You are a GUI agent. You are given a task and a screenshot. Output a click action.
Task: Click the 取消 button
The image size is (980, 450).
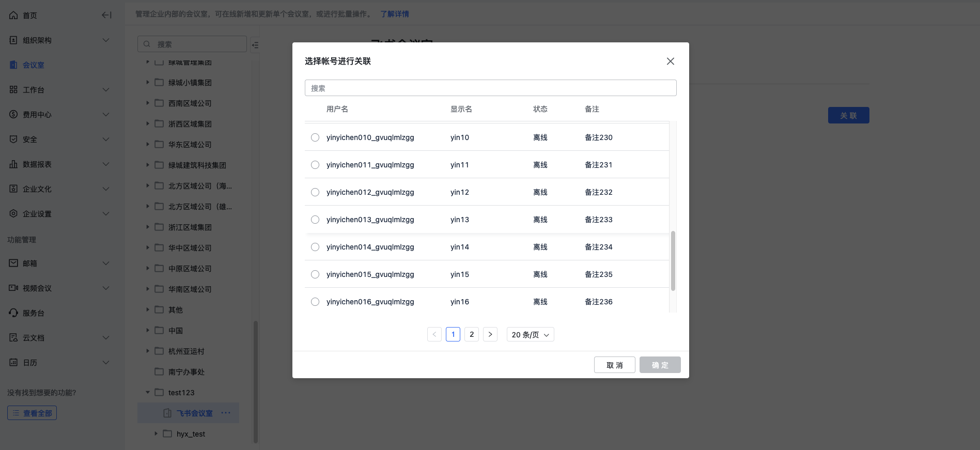coord(615,365)
